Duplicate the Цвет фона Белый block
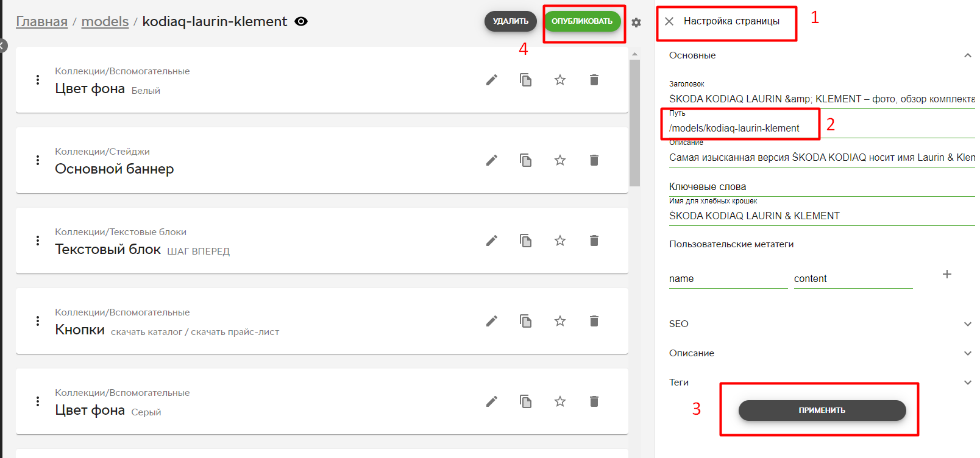Image resolution: width=980 pixels, height=458 pixels. click(x=525, y=80)
